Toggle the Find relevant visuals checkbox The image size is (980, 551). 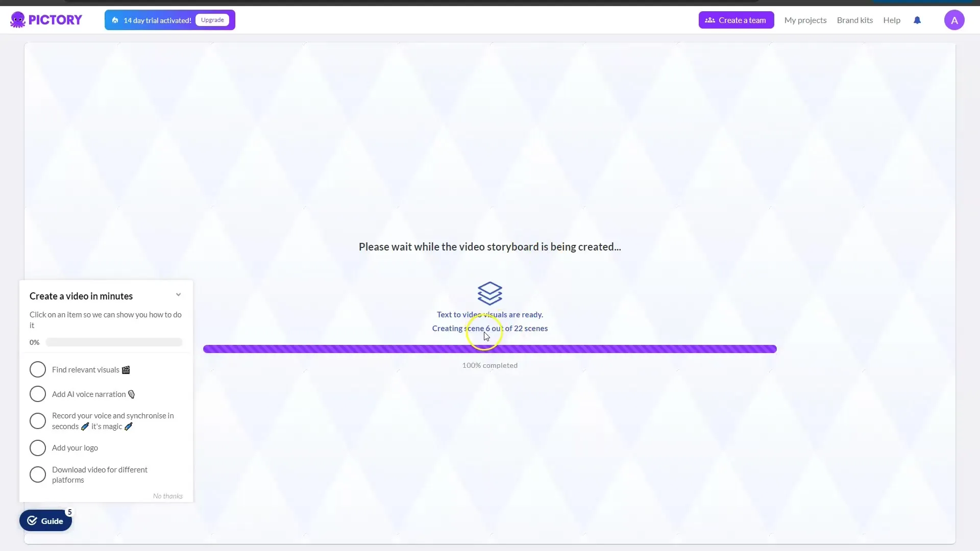[37, 369]
